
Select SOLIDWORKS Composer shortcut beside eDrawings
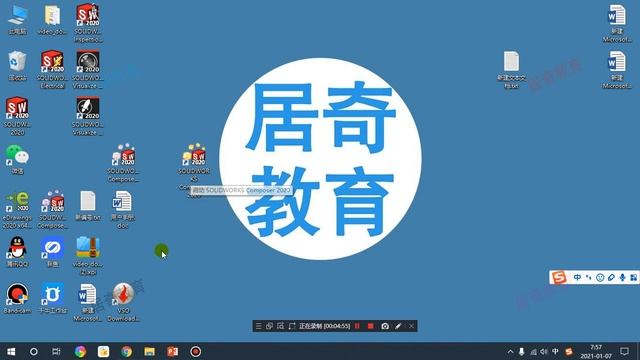pyautogui.click(x=52, y=210)
